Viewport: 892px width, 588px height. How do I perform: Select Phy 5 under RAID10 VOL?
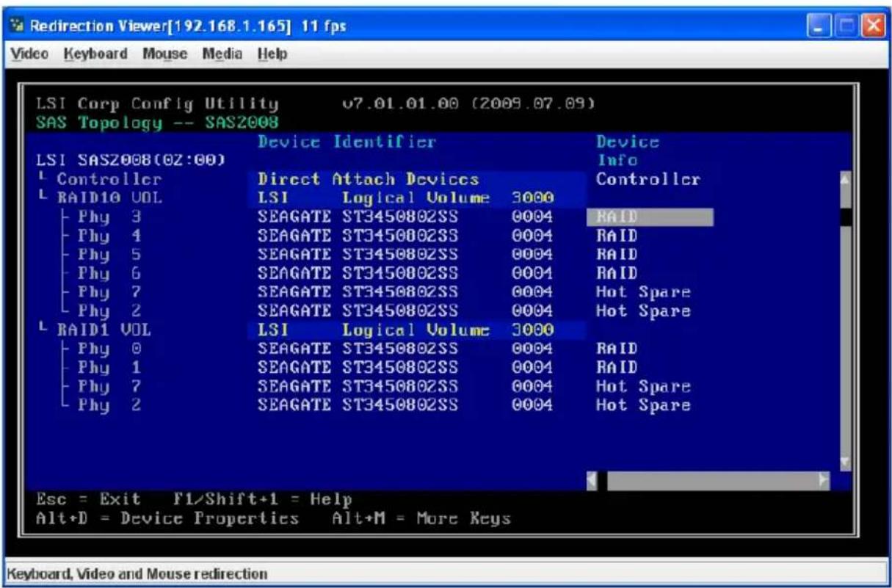109,255
